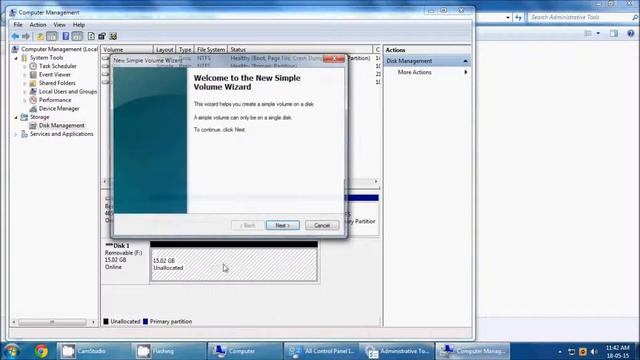Click the Volume column header

(x=127, y=49)
